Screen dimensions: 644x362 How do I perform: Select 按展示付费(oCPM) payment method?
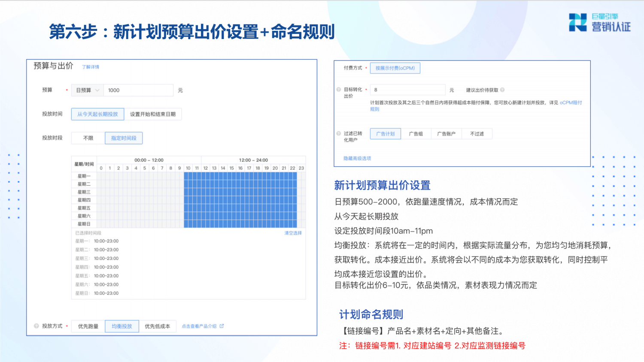tap(395, 68)
